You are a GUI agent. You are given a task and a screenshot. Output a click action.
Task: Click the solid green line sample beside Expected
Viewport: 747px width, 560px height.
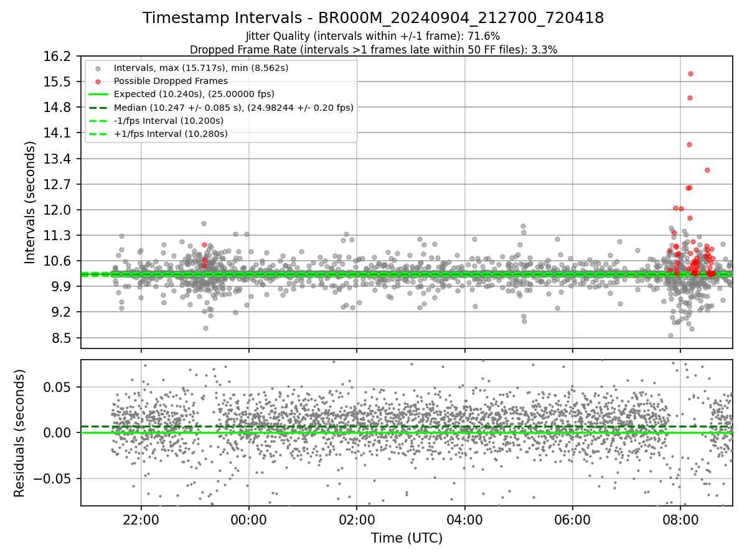(98, 95)
